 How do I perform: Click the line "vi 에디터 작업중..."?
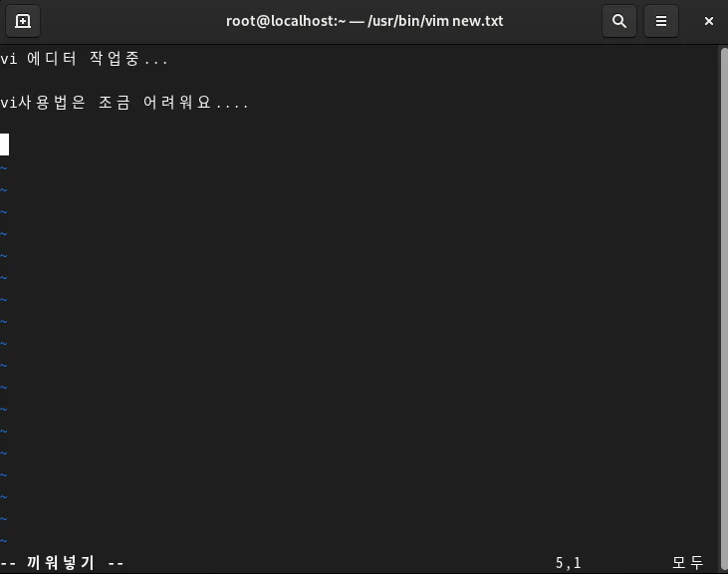[84, 59]
